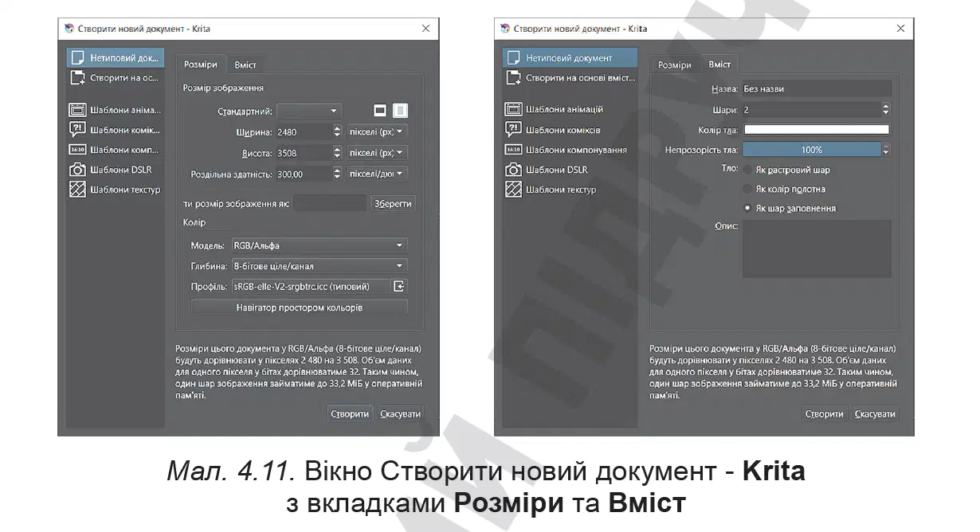
Task: Click 'Скасувати' button in left dialog
Action: tap(400, 414)
